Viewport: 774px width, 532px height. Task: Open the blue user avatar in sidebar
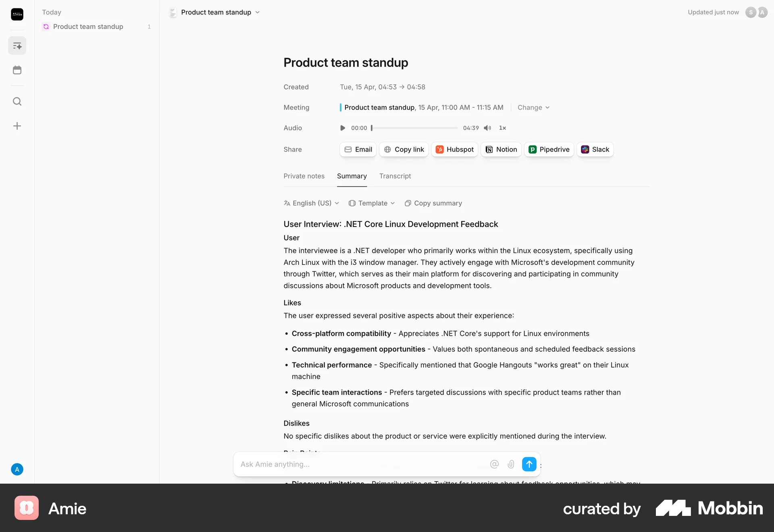click(17, 470)
